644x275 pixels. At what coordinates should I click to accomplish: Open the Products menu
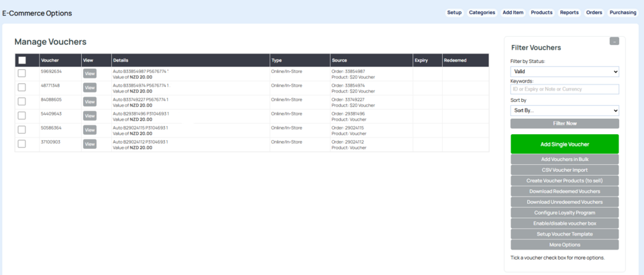[541, 13]
